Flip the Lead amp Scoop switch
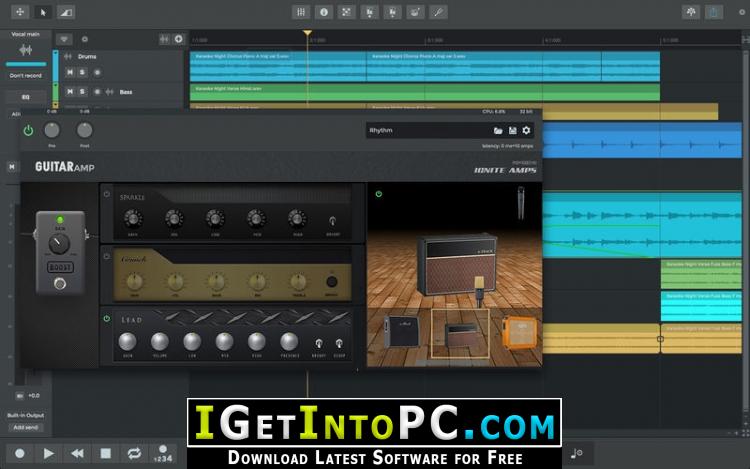This screenshot has height=469, width=750. point(339,343)
